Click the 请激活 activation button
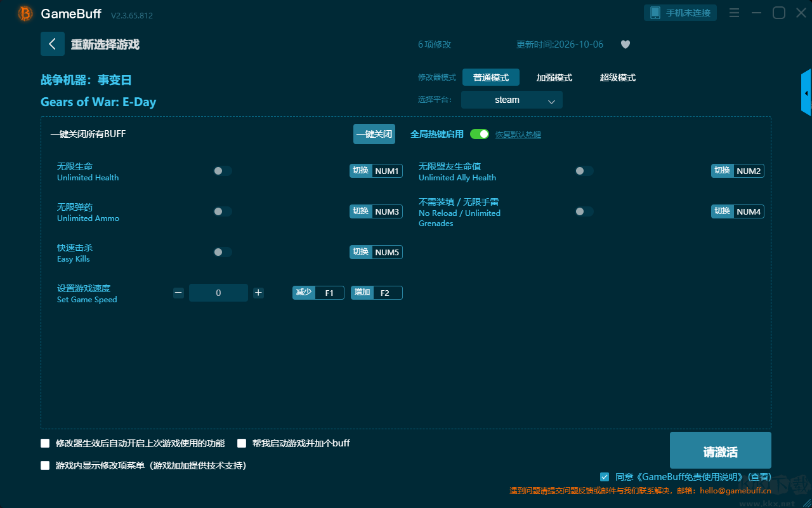The image size is (812, 508). coord(721,450)
